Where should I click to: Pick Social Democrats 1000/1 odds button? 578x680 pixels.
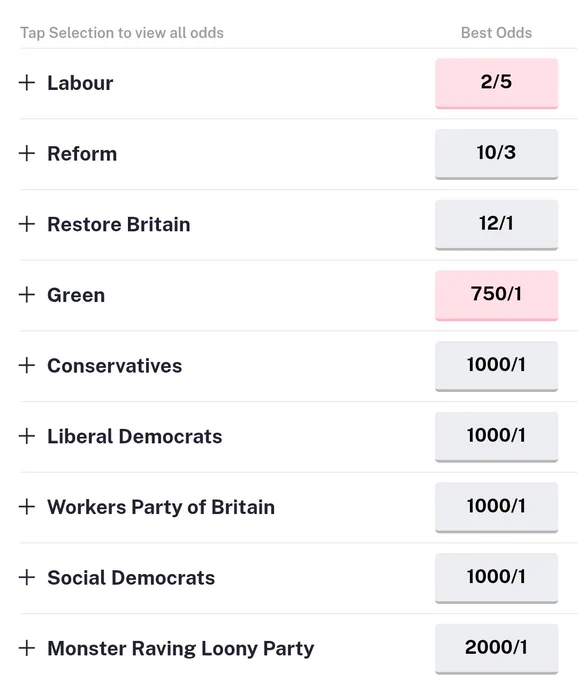496,578
